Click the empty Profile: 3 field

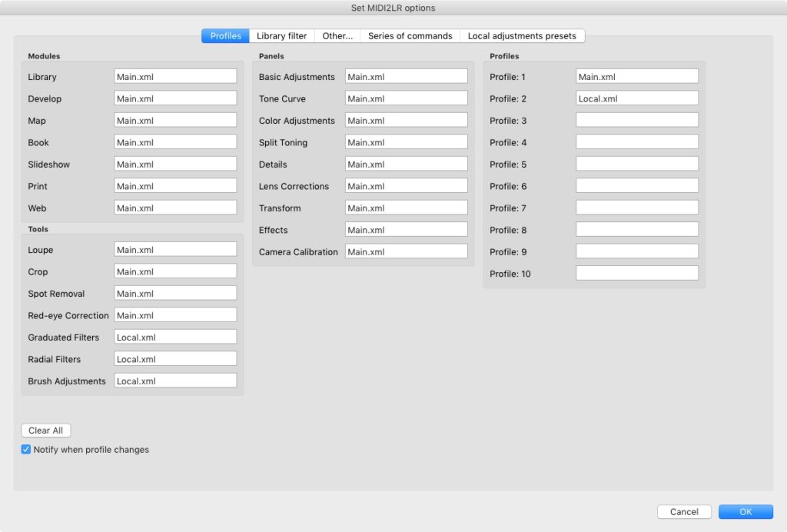click(x=636, y=121)
